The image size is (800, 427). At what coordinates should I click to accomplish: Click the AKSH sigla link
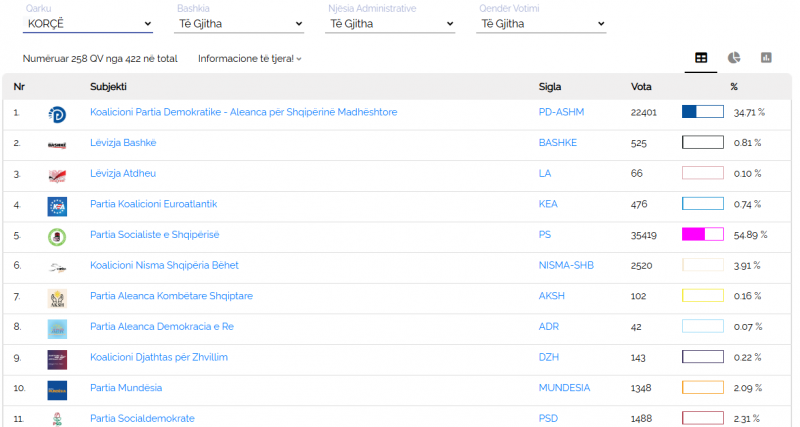552,296
